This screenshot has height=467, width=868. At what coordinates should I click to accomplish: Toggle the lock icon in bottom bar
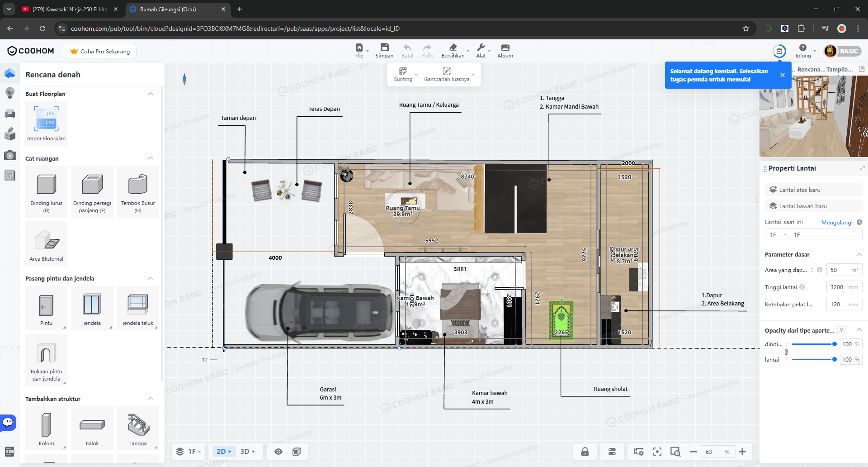pos(585,452)
